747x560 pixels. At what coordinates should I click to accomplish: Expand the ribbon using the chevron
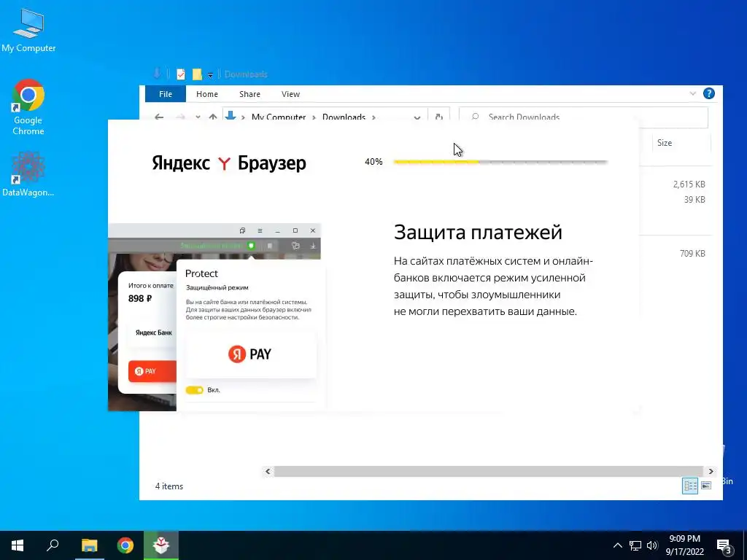click(x=693, y=93)
